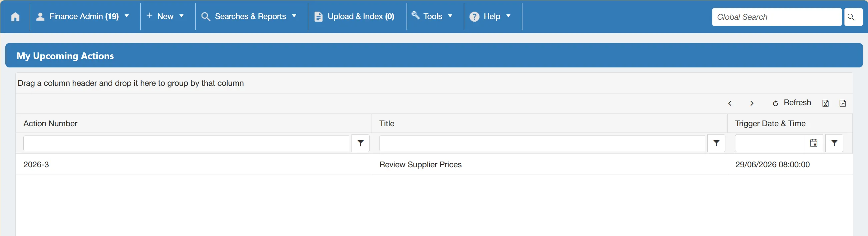Click the global search magnifier button
The image size is (868, 236).
click(853, 17)
